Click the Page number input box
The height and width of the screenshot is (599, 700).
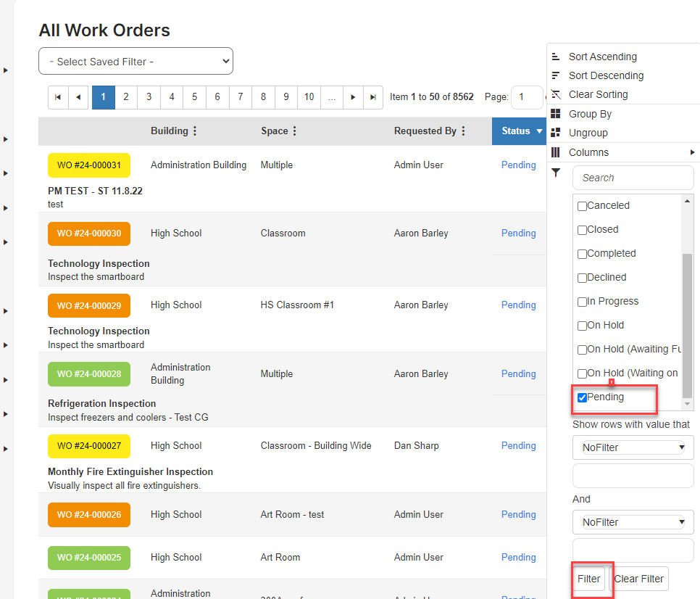tap(527, 97)
